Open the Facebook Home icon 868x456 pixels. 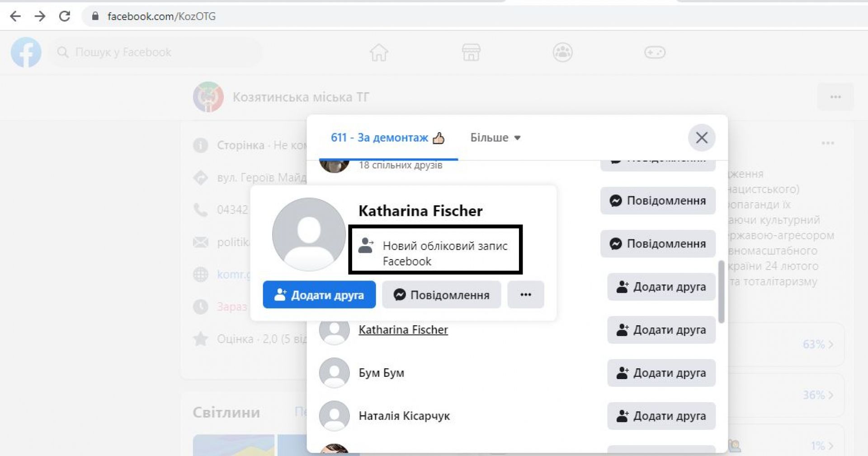(379, 52)
